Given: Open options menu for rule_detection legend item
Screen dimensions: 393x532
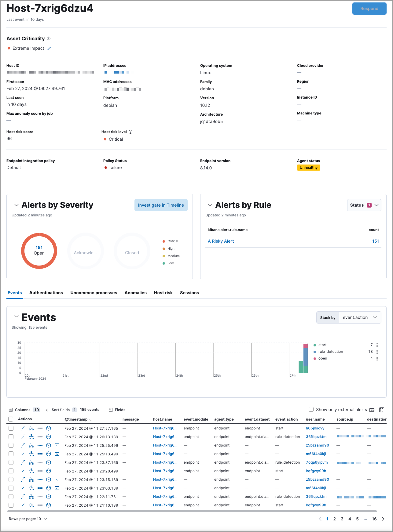Looking at the screenshot, I should click(377, 352).
